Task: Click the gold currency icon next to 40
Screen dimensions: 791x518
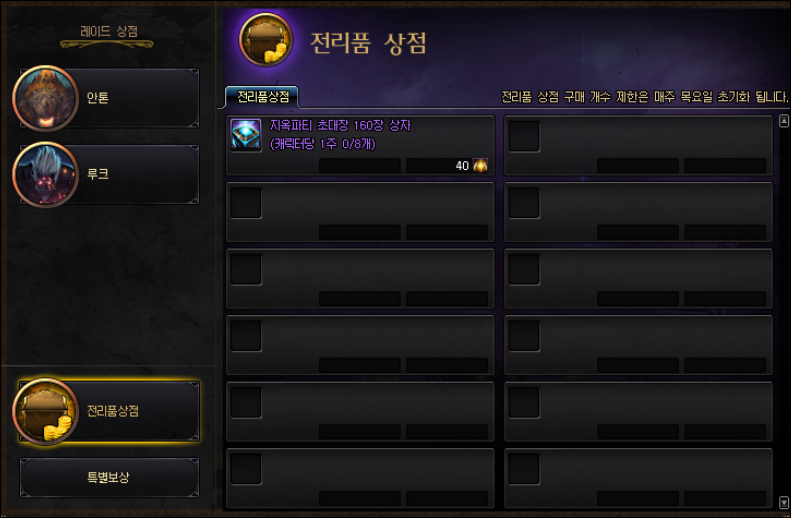Action: [480, 165]
